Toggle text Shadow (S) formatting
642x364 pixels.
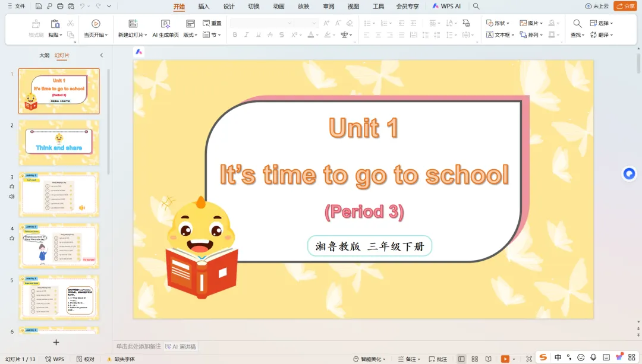click(x=281, y=35)
